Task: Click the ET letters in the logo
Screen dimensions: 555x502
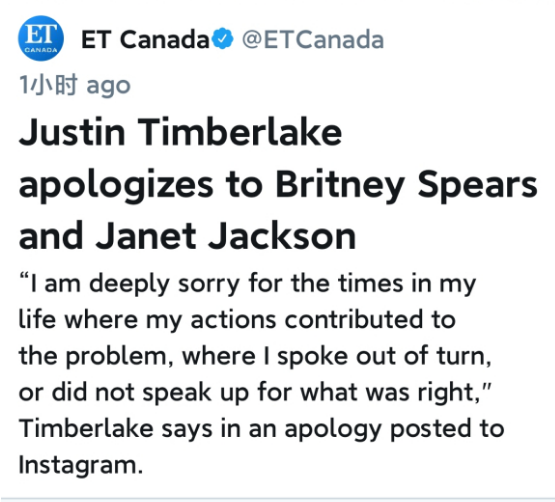Action: coord(41,33)
